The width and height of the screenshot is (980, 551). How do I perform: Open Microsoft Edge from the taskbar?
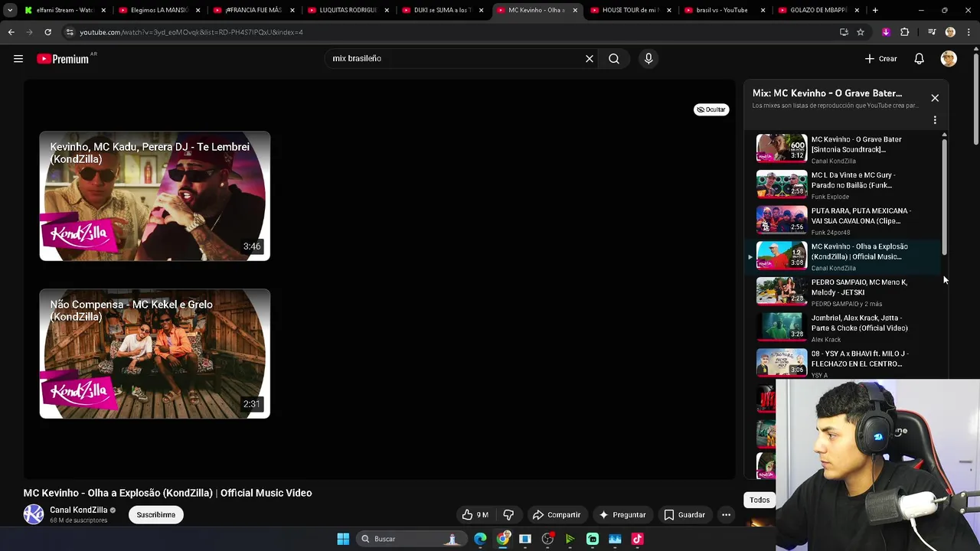pyautogui.click(x=480, y=539)
